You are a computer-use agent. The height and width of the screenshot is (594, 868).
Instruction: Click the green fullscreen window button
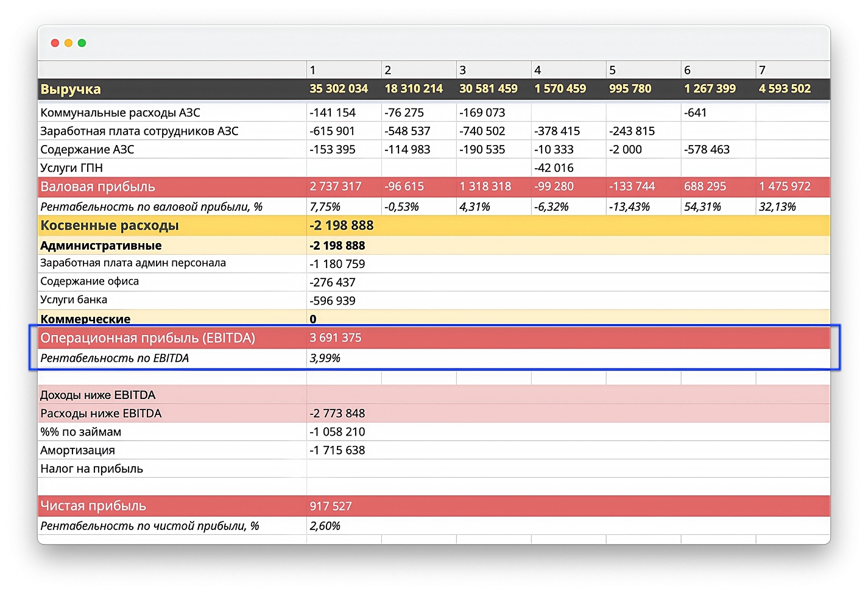82,43
